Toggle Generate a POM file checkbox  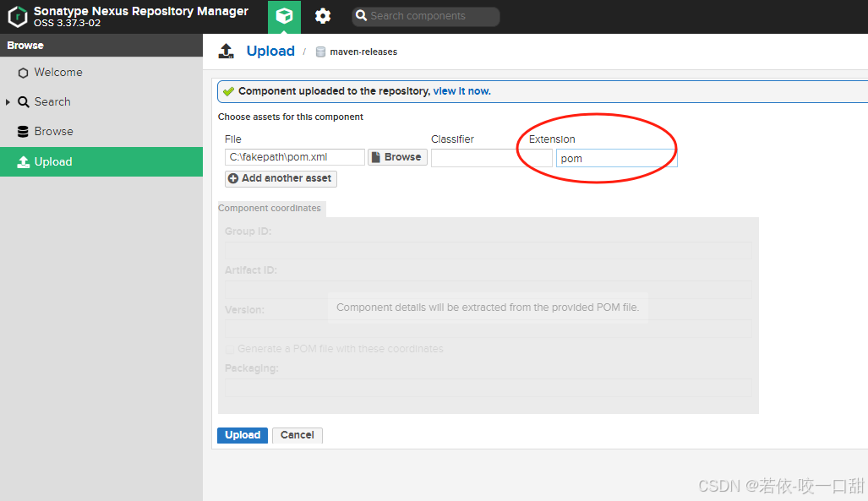(x=230, y=349)
